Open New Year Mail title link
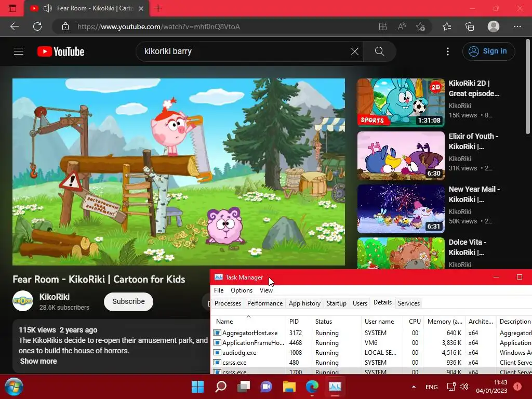 [474, 194]
